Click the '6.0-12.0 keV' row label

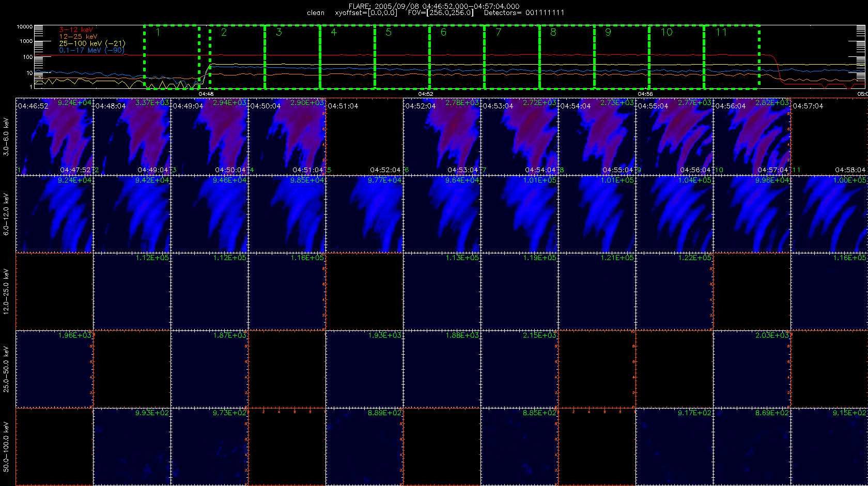[x=6, y=214]
